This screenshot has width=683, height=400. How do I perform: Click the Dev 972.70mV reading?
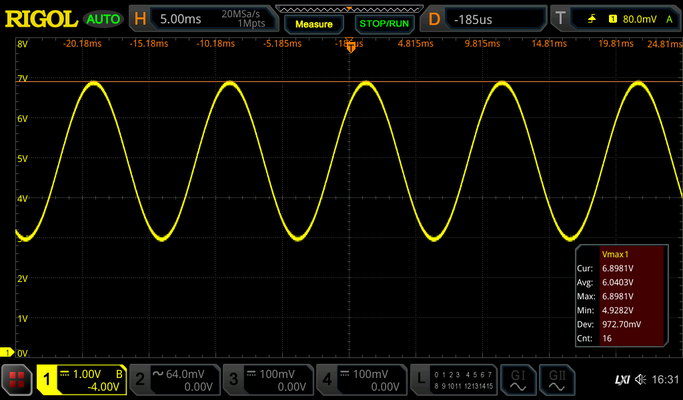622,324
